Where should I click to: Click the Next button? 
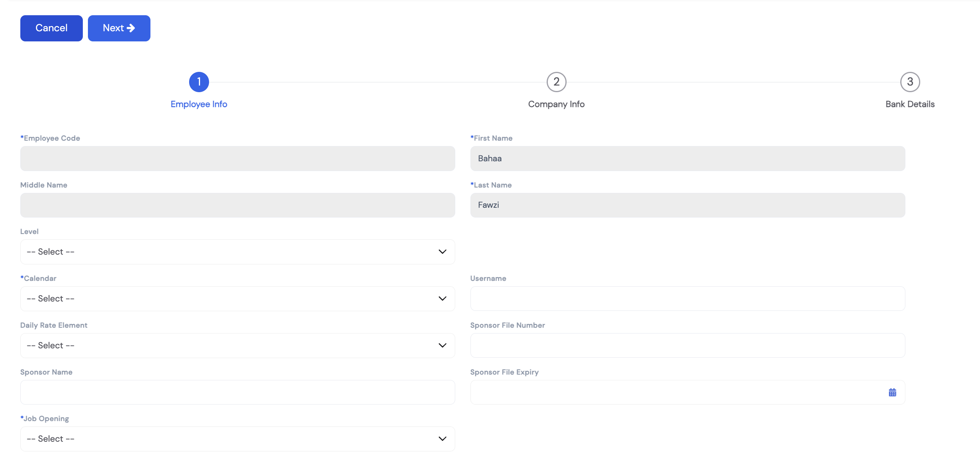point(119,28)
